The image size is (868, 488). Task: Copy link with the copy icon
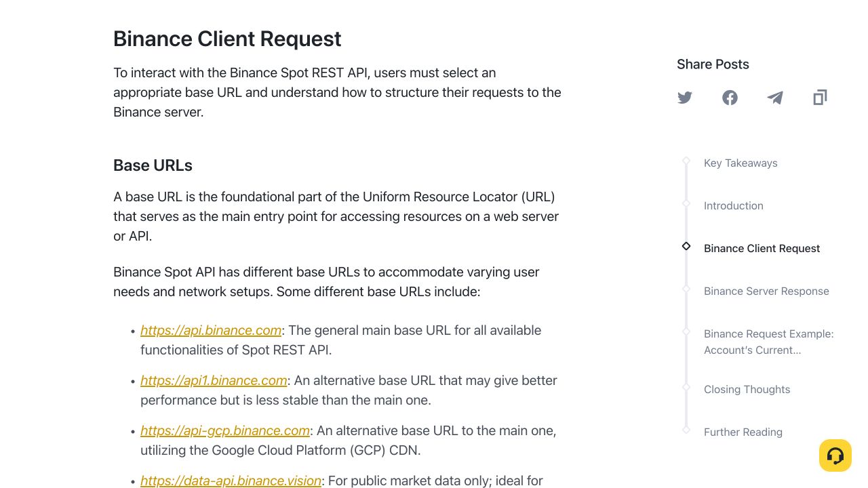(x=820, y=98)
